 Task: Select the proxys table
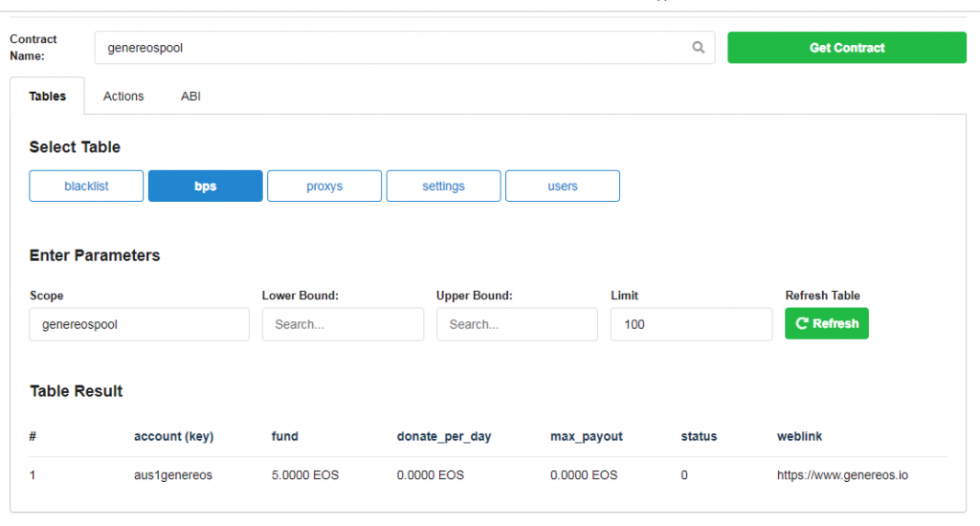pos(324,186)
